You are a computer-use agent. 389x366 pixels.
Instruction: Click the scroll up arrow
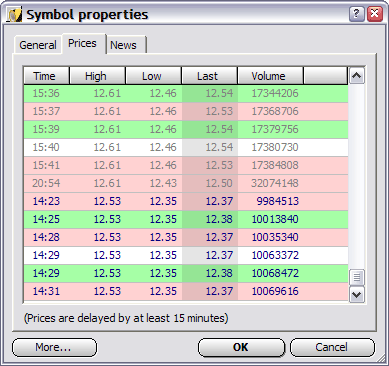pos(357,76)
